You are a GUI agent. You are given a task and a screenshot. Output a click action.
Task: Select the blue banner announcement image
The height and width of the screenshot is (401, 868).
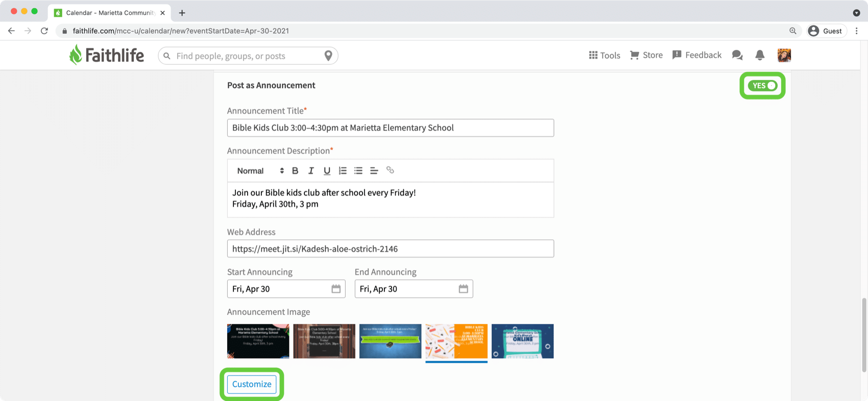(390, 341)
